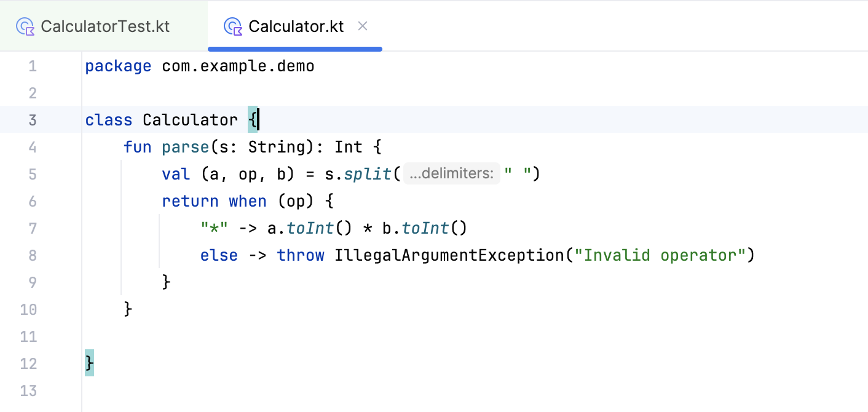
Task: Click the opening brace after Calculator
Action: point(253,120)
